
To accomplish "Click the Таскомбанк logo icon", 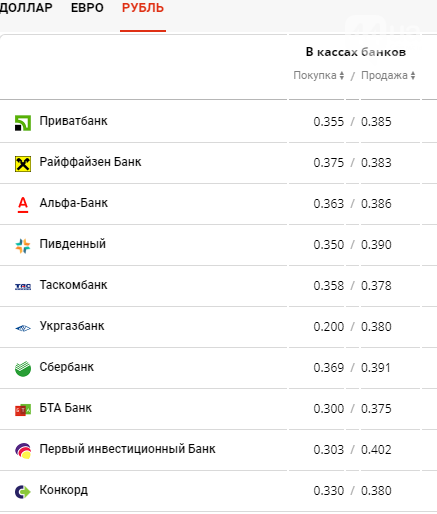I will tap(23, 287).
